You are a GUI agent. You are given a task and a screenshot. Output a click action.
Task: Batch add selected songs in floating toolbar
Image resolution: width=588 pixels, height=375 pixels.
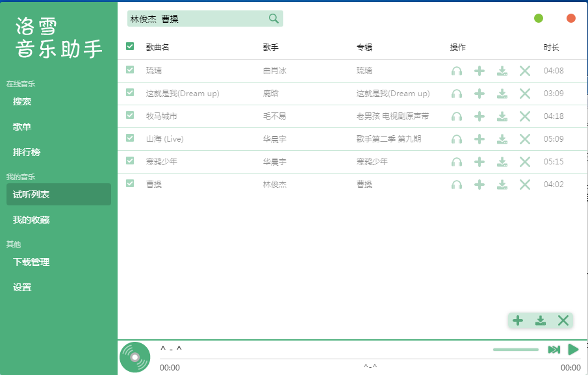[x=518, y=320]
